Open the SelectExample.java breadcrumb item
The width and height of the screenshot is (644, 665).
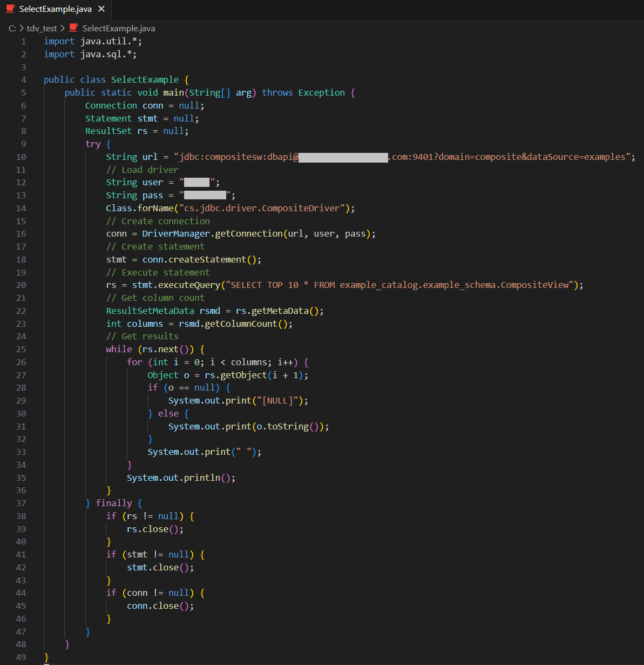tap(118, 28)
